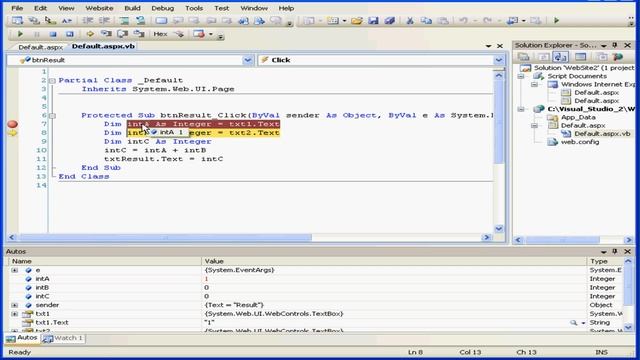This screenshot has height=360, width=640.
Task: Open the Website menu
Action: (x=99, y=8)
